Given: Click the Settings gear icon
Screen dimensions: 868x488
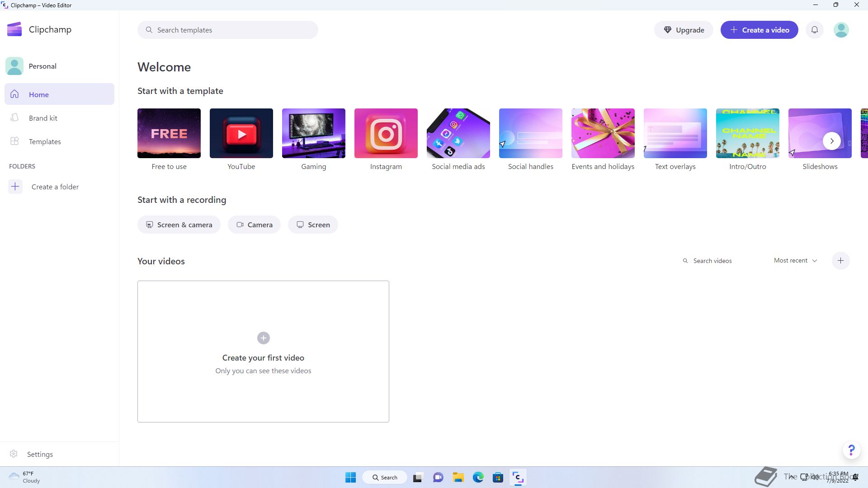Looking at the screenshot, I should coord(14,454).
